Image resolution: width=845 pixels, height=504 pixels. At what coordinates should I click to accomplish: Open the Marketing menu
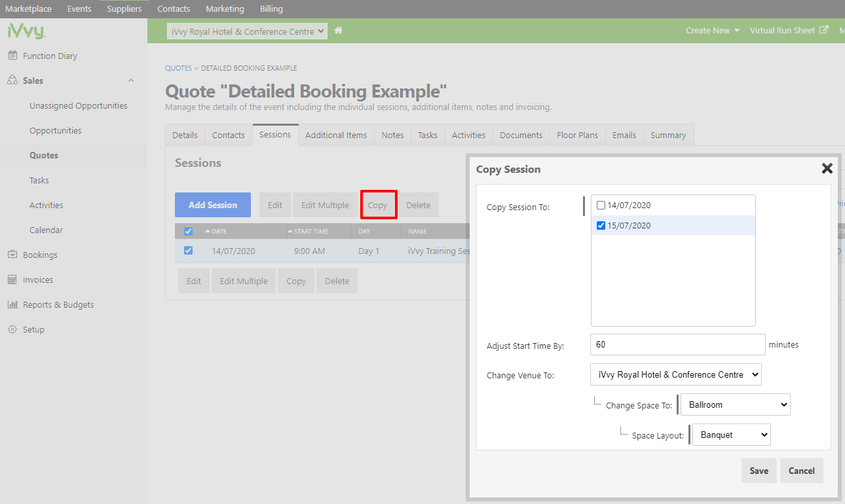click(x=225, y=9)
